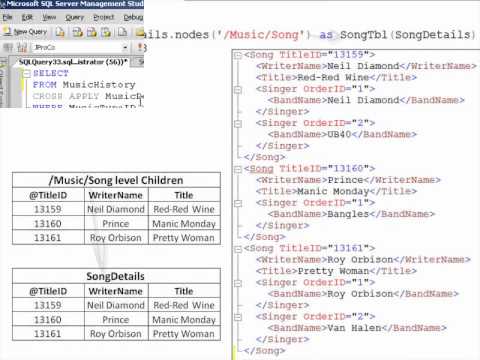Click the BandName Roy Orbison XML line
Screen dimensions: 480x360
(x=363, y=294)
